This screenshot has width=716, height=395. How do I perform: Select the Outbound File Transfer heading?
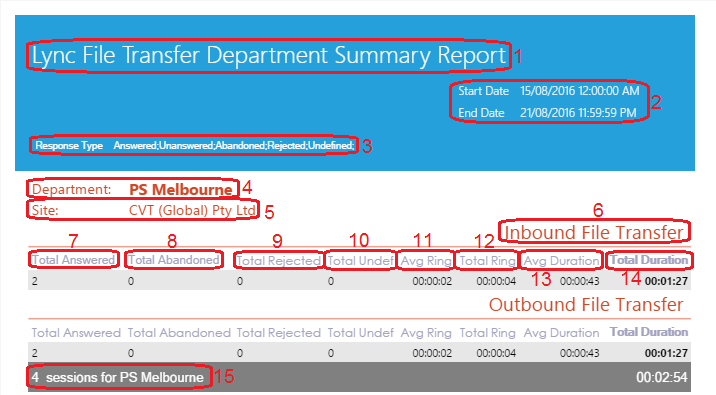(x=586, y=305)
